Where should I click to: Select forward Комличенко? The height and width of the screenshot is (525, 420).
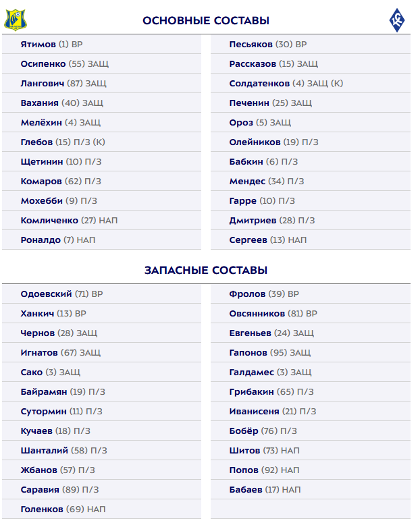[50, 221]
